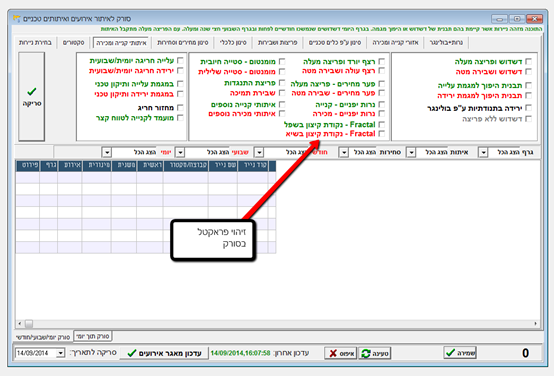Image resolution: width=554 pixels, height=376 pixels.
Task: Tick the דשדוש ופריצה מעלה checkbox
Action: (529, 61)
